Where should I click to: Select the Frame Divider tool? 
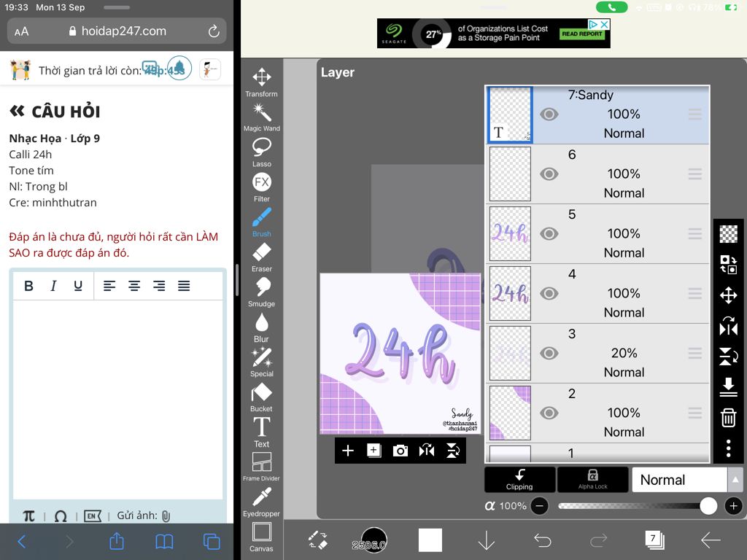pos(262,467)
